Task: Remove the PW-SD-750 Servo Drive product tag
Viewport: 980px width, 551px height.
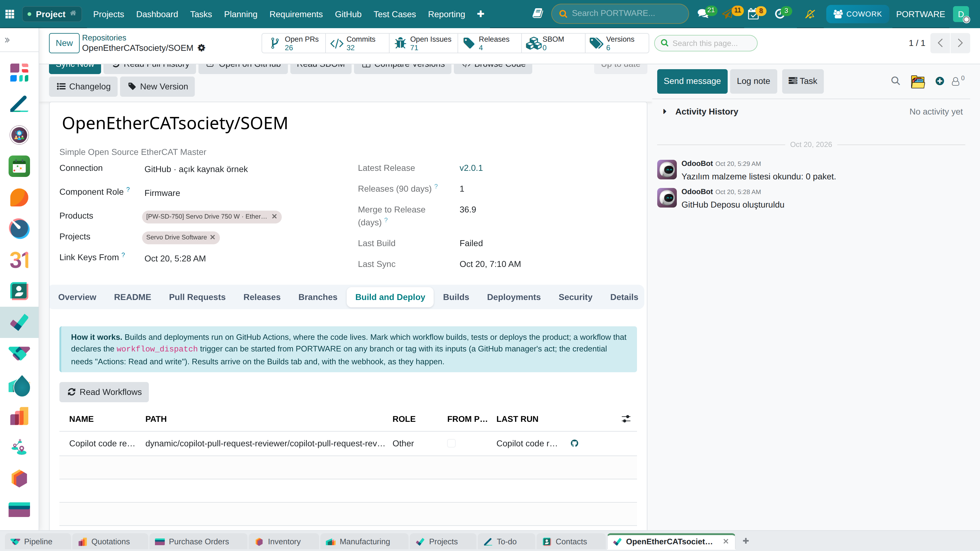Action: [x=274, y=216]
